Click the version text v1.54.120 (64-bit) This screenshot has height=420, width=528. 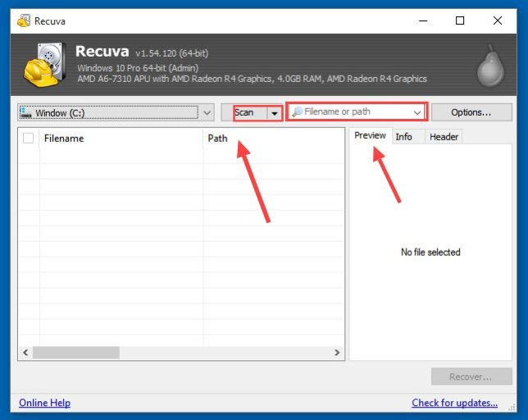pos(171,53)
